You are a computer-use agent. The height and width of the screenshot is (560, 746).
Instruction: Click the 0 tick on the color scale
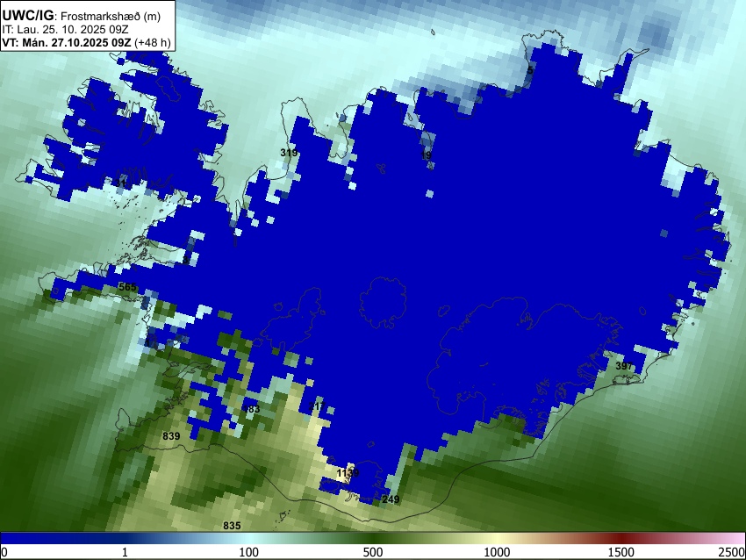[x=4, y=552]
